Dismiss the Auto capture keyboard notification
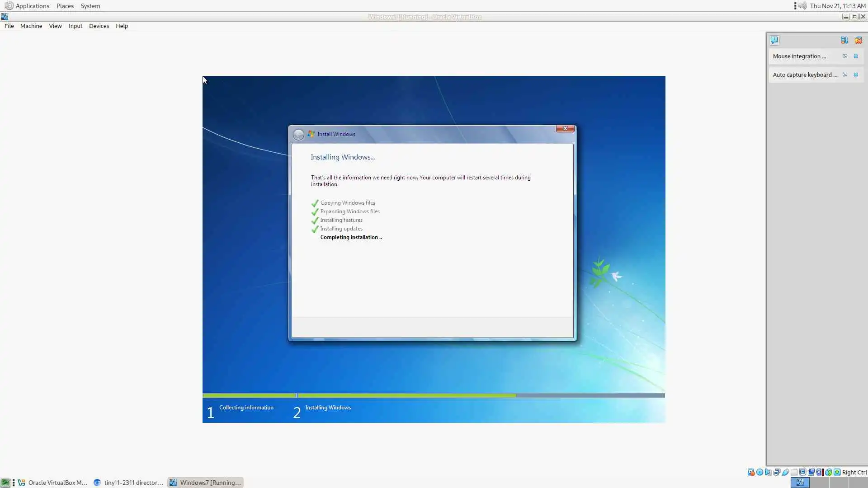The width and height of the screenshot is (868, 488). pyautogui.click(x=856, y=75)
